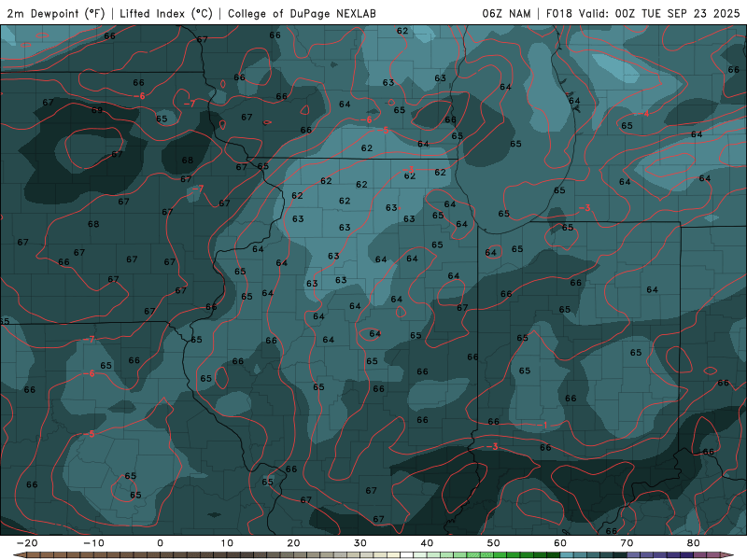Pick the bright green swatch under the 50 label

500,555
